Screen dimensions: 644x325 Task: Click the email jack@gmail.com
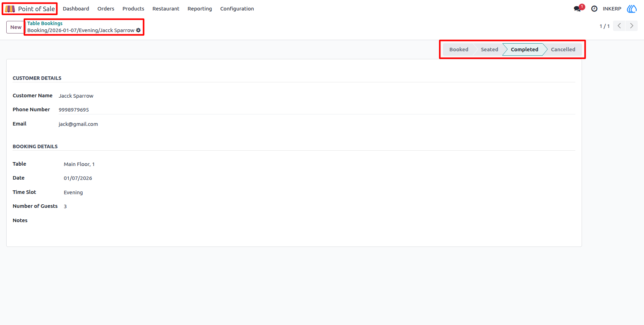click(78, 124)
